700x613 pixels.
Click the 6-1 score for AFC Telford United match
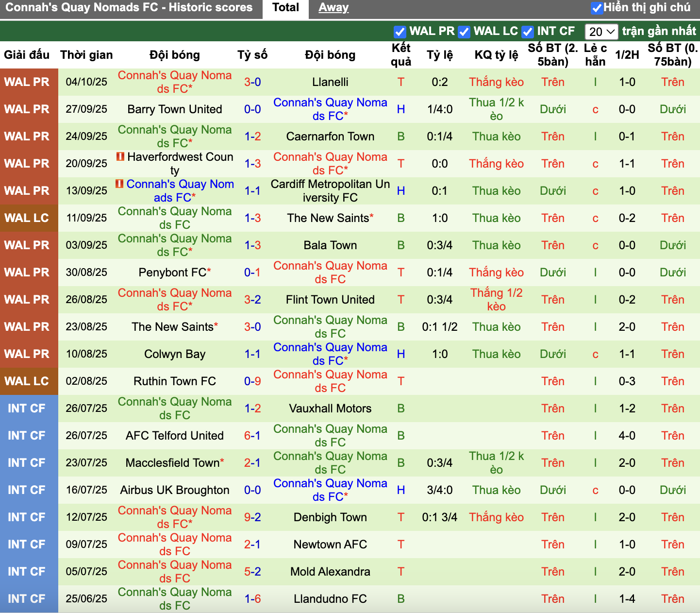tap(252, 436)
